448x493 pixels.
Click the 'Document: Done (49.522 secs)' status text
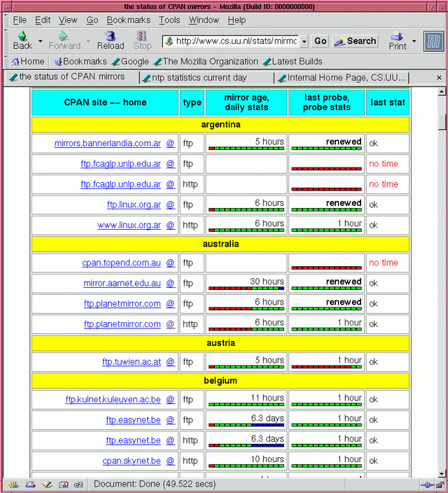tap(155, 484)
